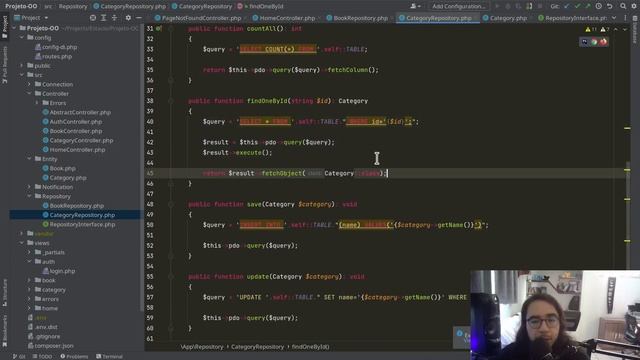
Task: Click the Git commit checkmark icon
Action: [x=577, y=6]
